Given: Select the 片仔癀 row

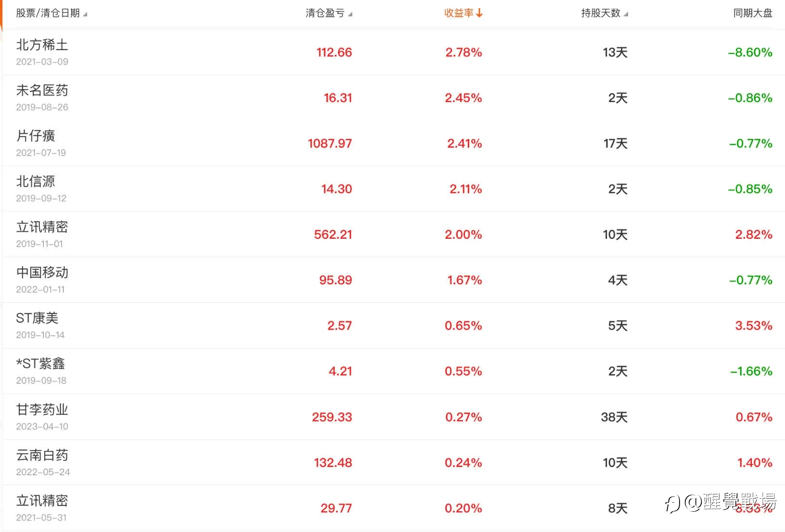Looking at the screenshot, I should [394, 143].
